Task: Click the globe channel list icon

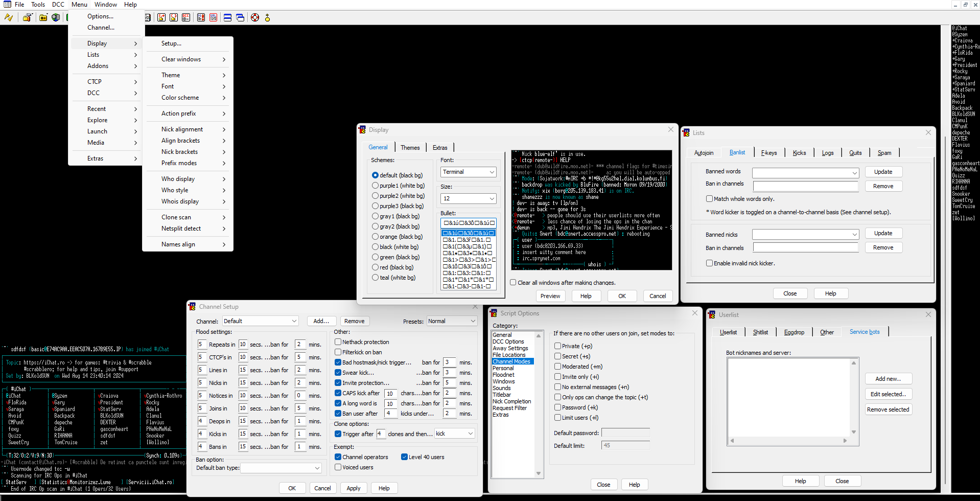Action: [x=56, y=17]
